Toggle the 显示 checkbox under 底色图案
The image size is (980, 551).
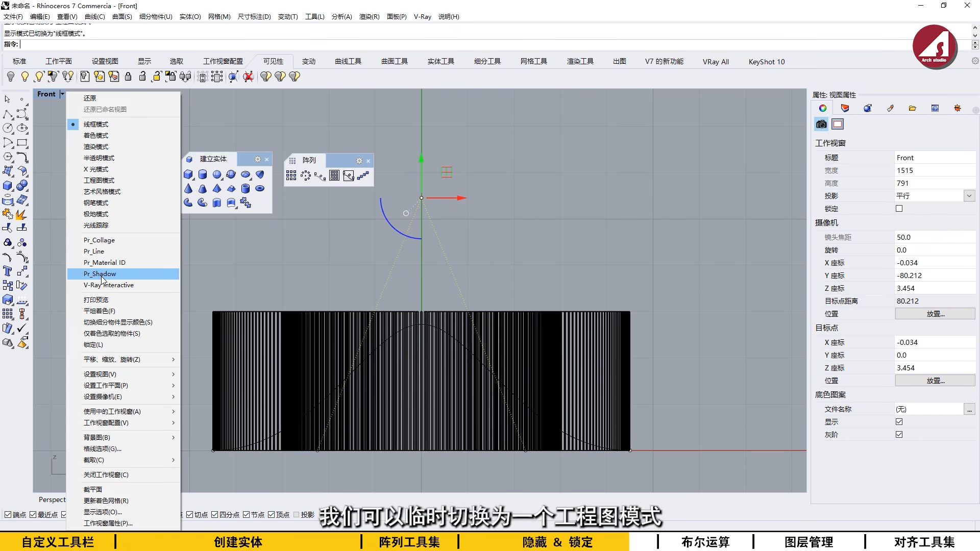pyautogui.click(x=899, y=422)
